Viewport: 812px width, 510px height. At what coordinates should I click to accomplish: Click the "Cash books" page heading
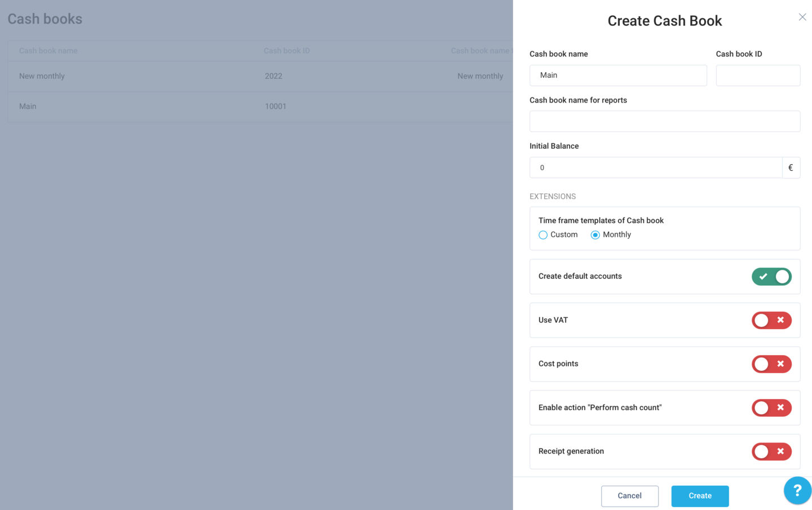[45, 19]
